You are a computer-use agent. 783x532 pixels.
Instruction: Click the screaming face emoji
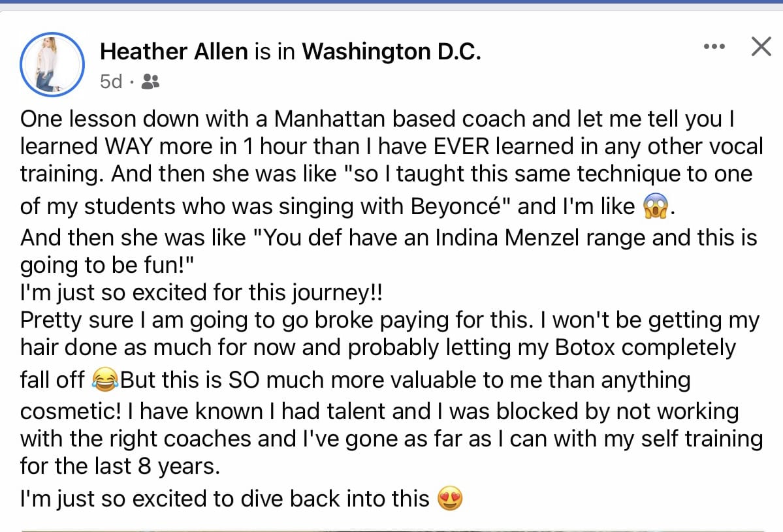[x=655, y=206]
